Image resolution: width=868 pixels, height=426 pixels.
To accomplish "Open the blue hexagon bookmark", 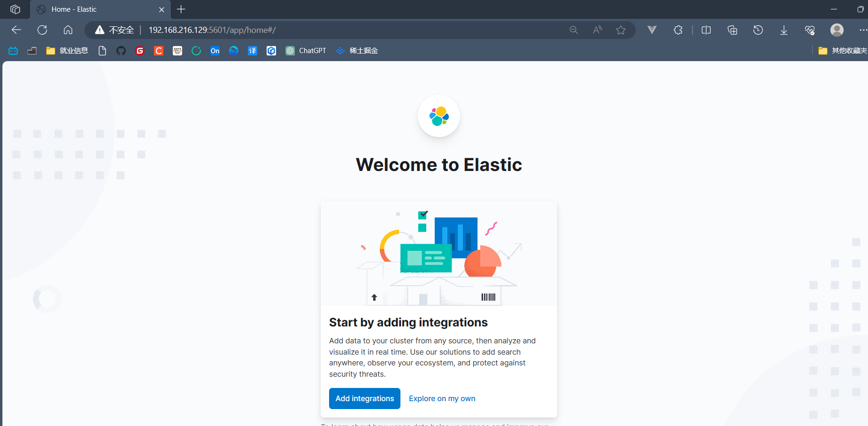I will pos(271,51).
